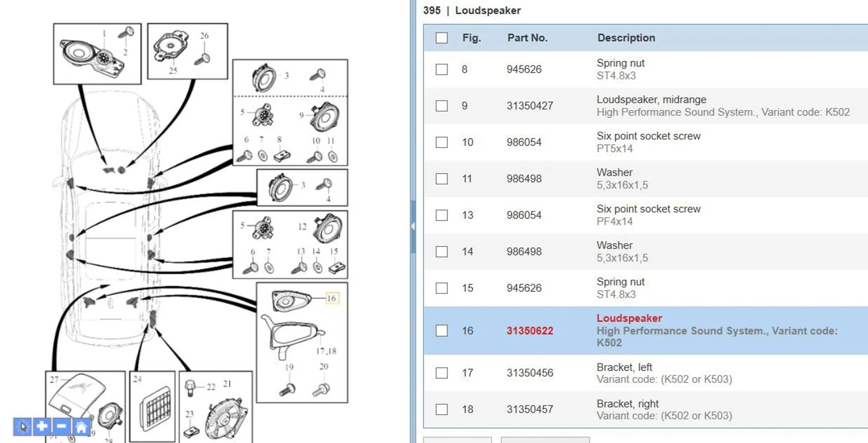Sort table by the Description column header
Viewport: 868px width, 443px height.
[626, 38]
